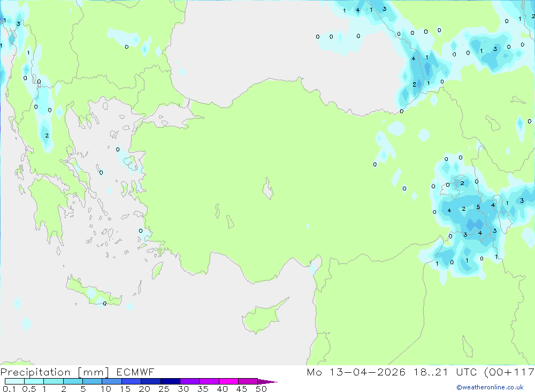The width and height of the screenshot is (535, 392).
Task: Select the 0.5–1 mm legend swatch
Action: click(x=34, y=381)
